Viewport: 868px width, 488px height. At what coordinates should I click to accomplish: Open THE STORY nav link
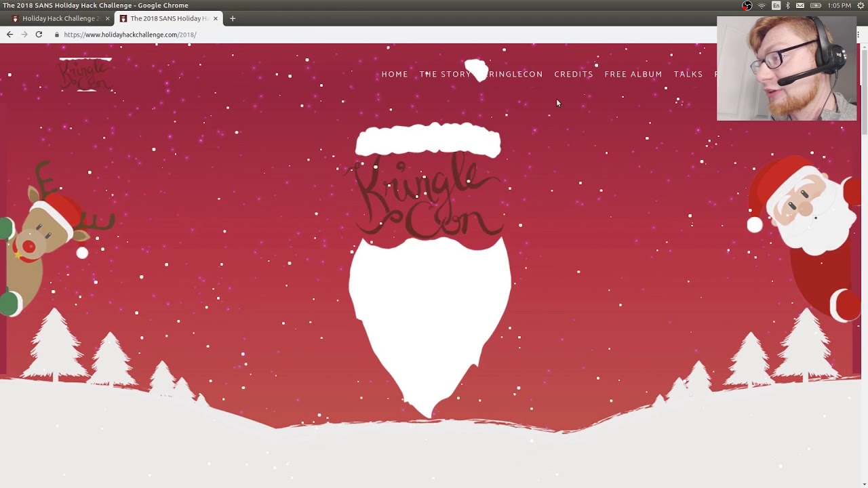[445, 74]
